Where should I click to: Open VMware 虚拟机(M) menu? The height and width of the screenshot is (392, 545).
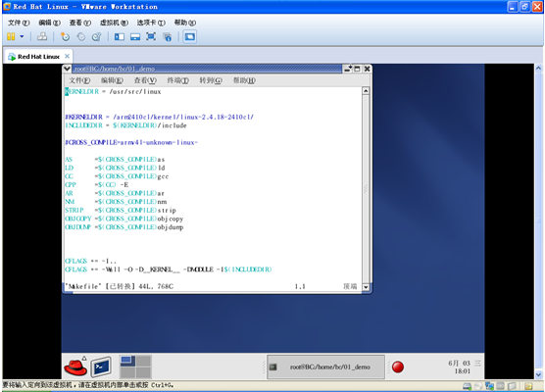[114, 23]
